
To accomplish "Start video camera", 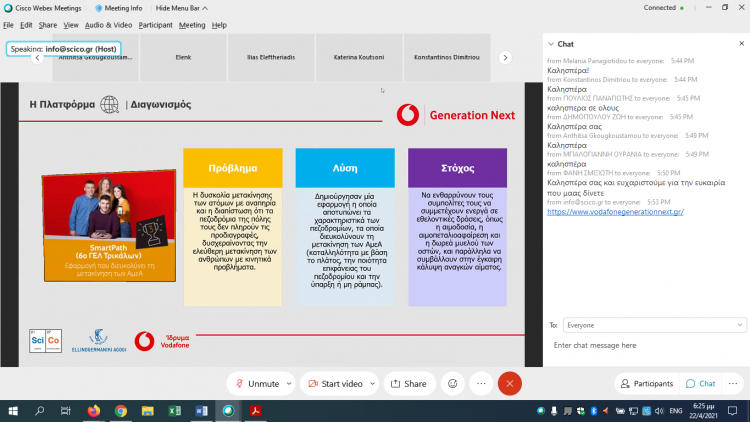I will point(335,384).
